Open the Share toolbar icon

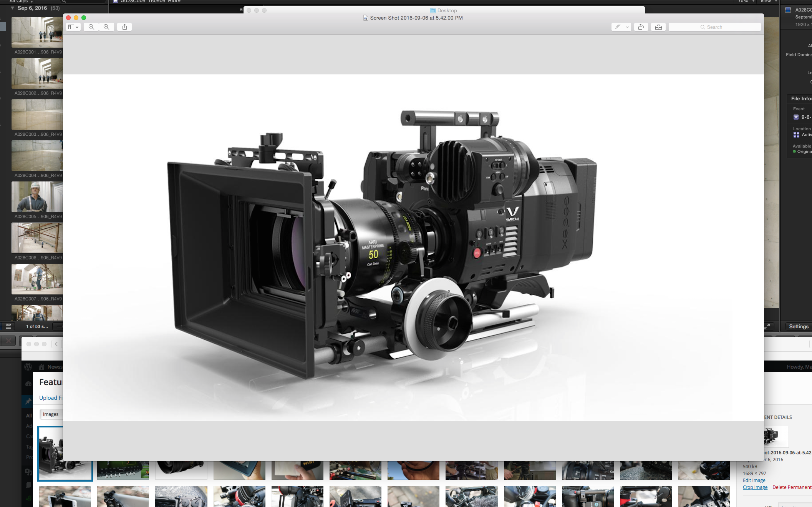pyautogui.click(x=124, y=27)
